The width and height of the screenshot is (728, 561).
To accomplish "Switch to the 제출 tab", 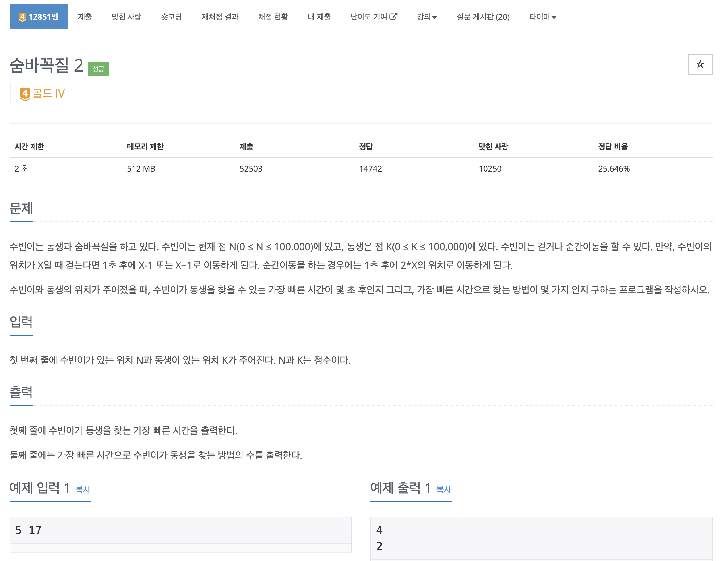I will pos(85,17).
